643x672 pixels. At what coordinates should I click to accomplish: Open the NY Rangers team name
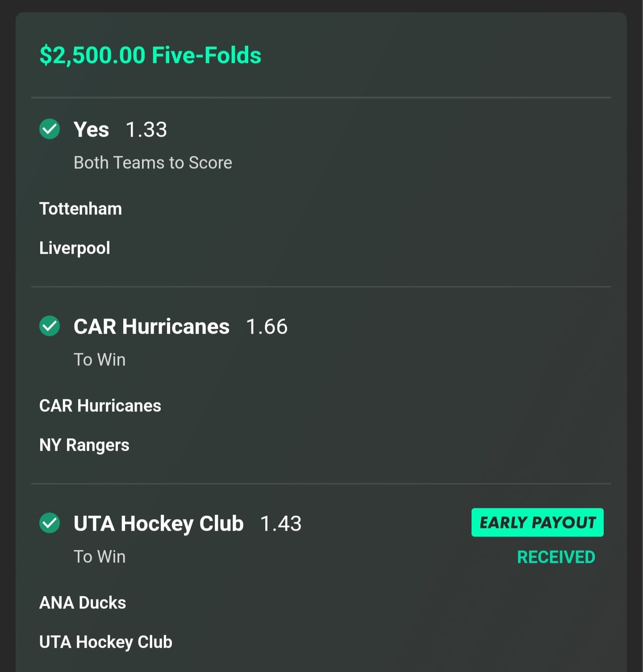pyautogui.click(x=84, y=445)
